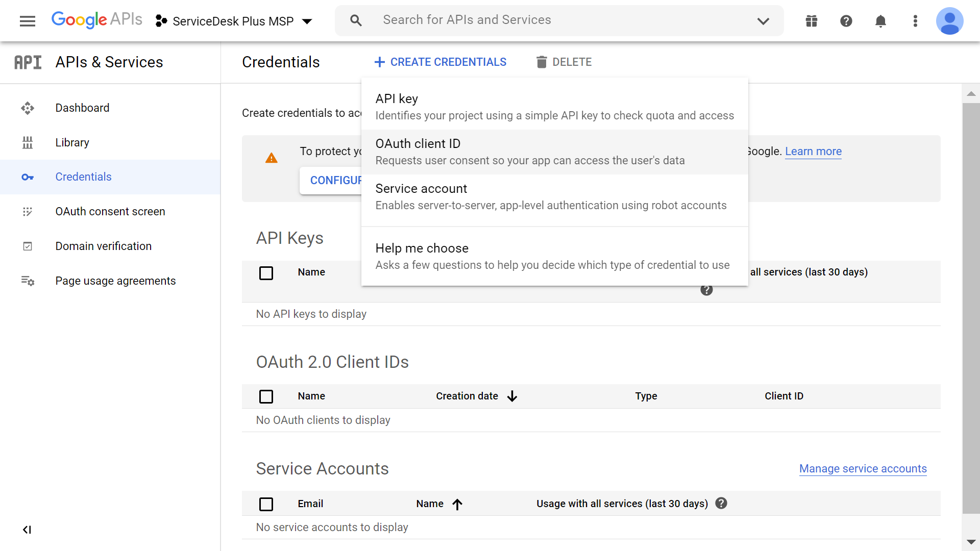Check the API Keys select-all checkbox
This screenshot has height=551, width=980.
(x=266, y=273)
